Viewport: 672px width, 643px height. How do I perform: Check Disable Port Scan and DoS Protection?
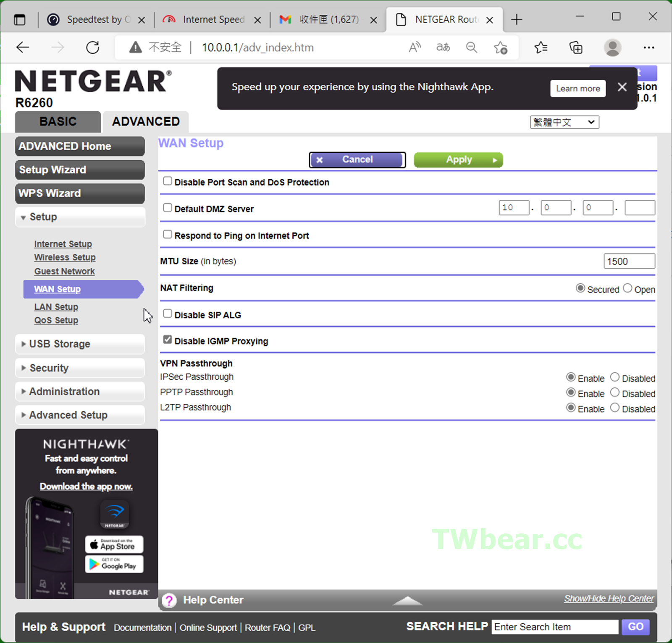coord(168,181)
